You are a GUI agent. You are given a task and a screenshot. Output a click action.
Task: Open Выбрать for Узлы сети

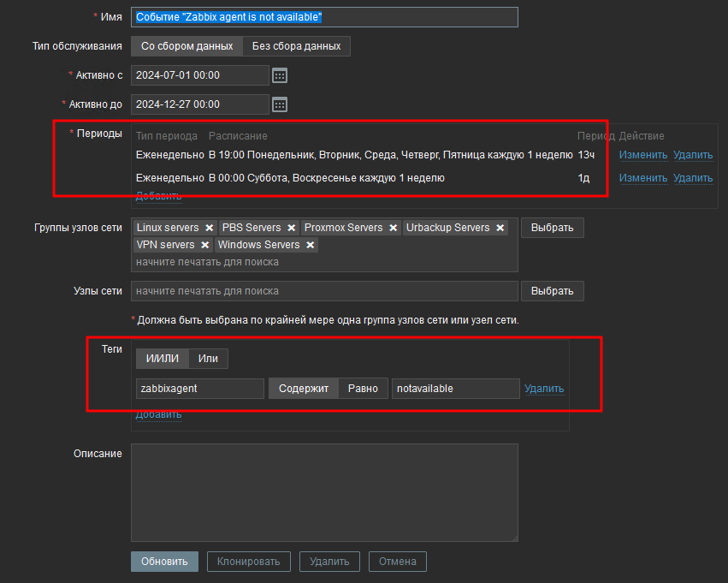[552, 291]
